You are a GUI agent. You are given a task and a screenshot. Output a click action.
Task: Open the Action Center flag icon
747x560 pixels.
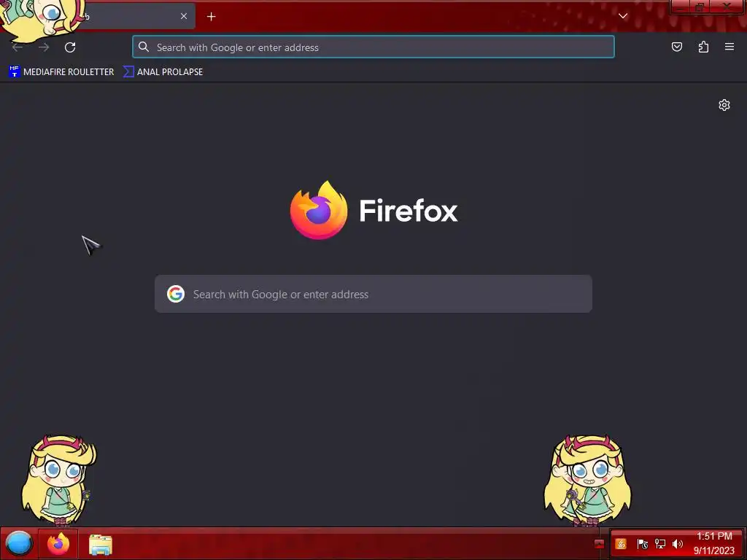coord(642,544)
